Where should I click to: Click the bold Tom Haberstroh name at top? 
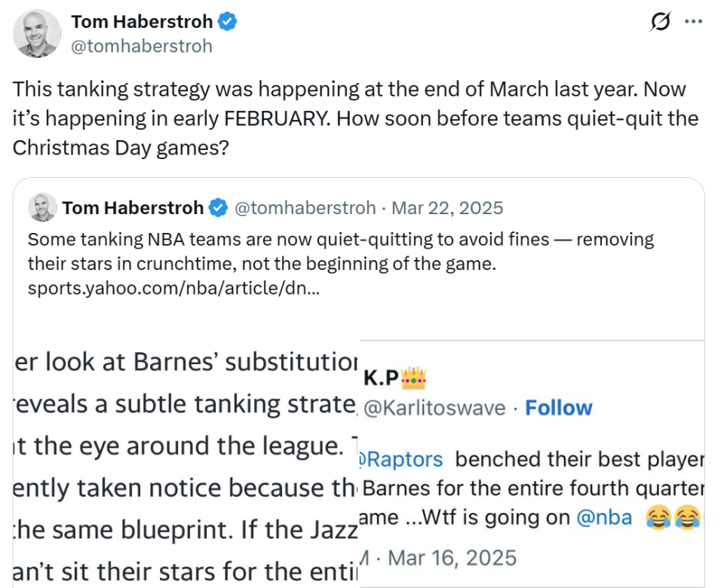142,22
